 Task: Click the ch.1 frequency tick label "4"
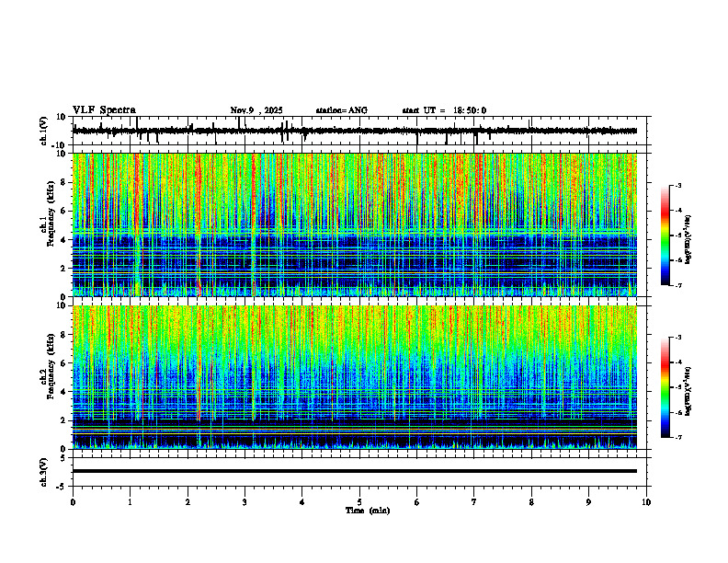pyautogui.click(x=63, y=240)
